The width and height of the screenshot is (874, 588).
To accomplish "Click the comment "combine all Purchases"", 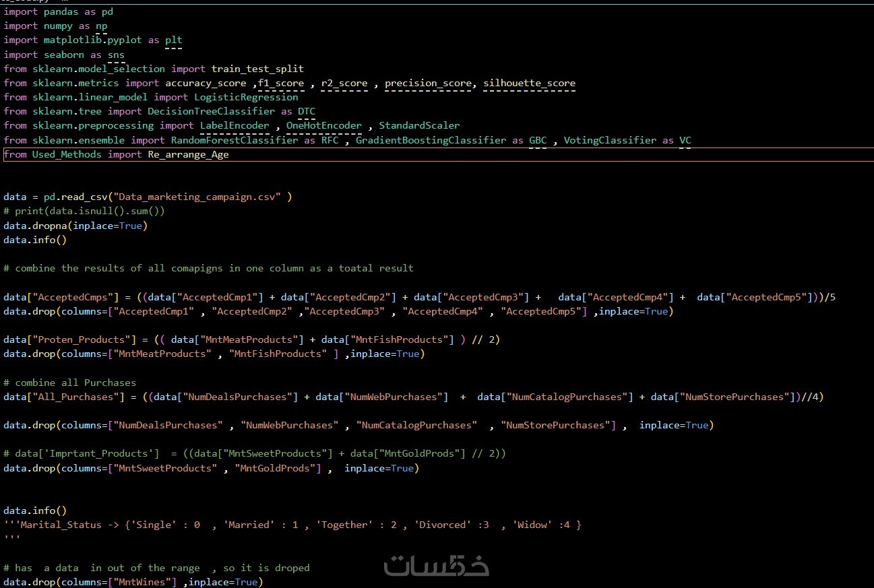I will pyautogui.click(x=69, y=383).
